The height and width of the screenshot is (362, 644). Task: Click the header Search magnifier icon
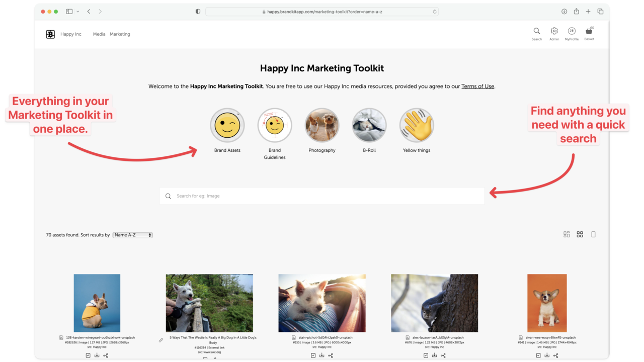[537, 31]
